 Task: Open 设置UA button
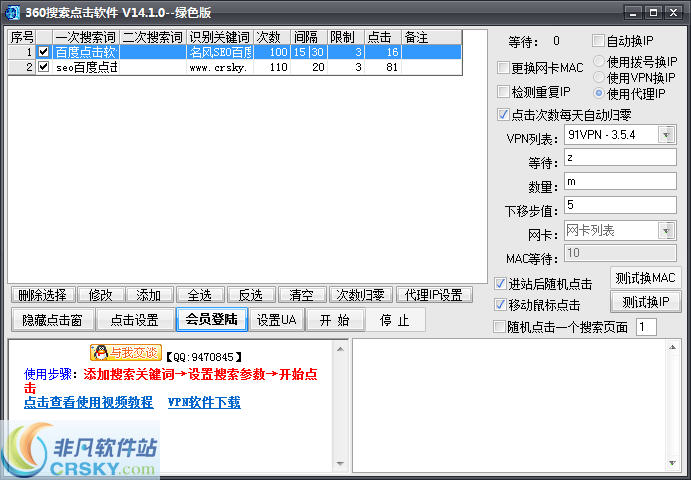point(277,320)
